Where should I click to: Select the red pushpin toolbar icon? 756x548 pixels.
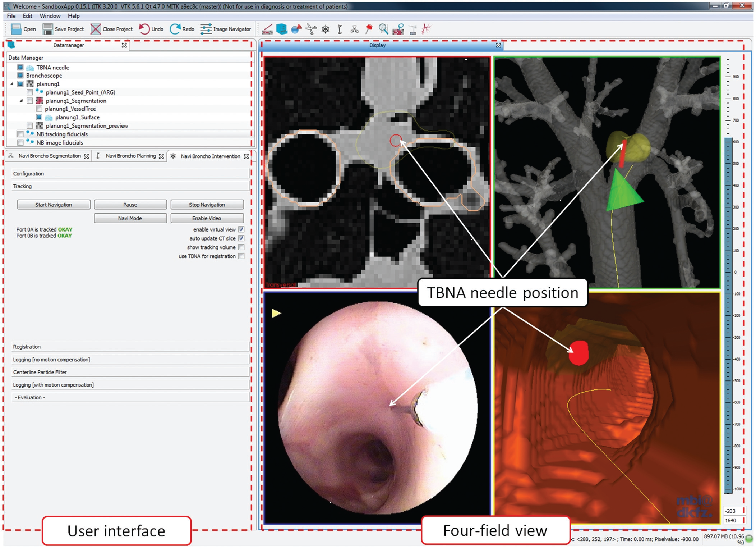tap(369, 29)
